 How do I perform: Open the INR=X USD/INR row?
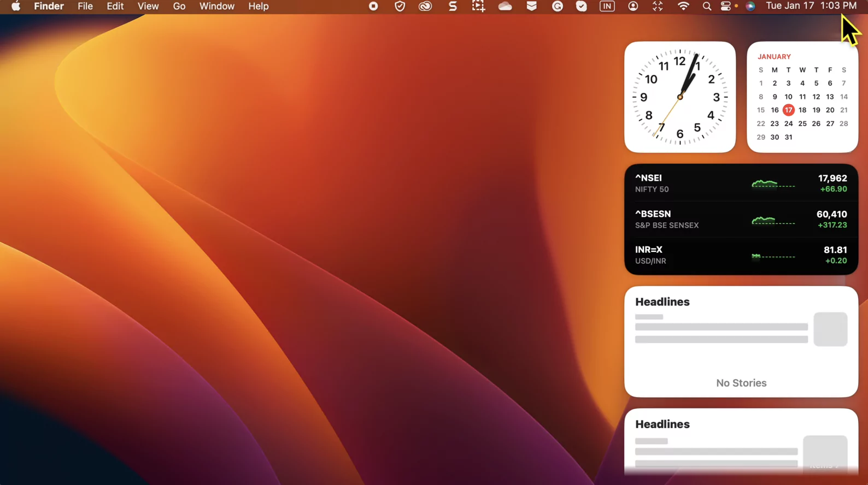(x=741, y=255)
